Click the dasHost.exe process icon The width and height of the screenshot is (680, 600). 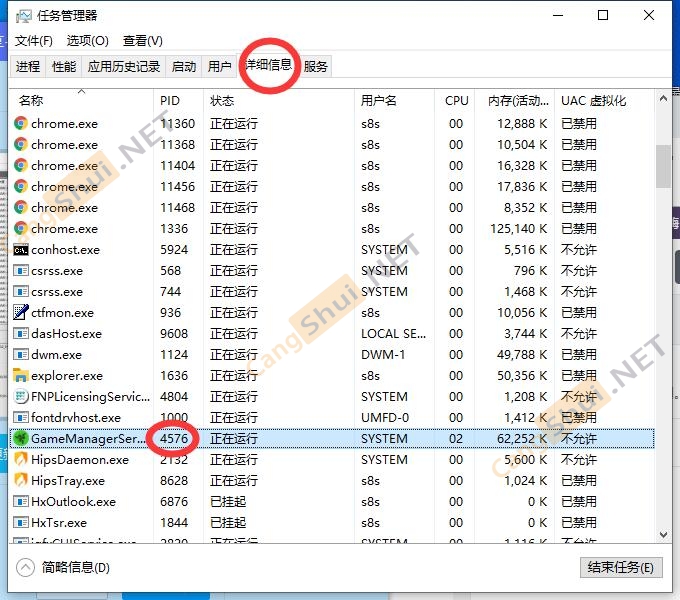coord(21,333)
